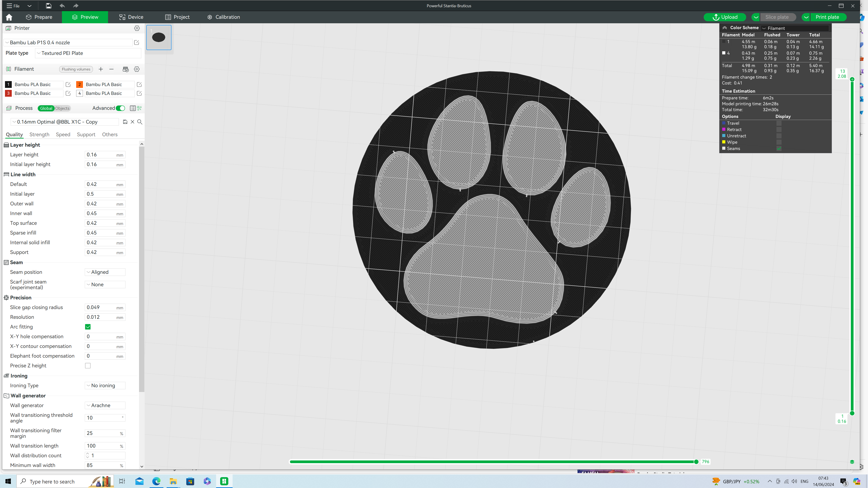Screen dimensions: 868x488
Task: Change Seam position from Aligned
Action: tap(105, 272)
